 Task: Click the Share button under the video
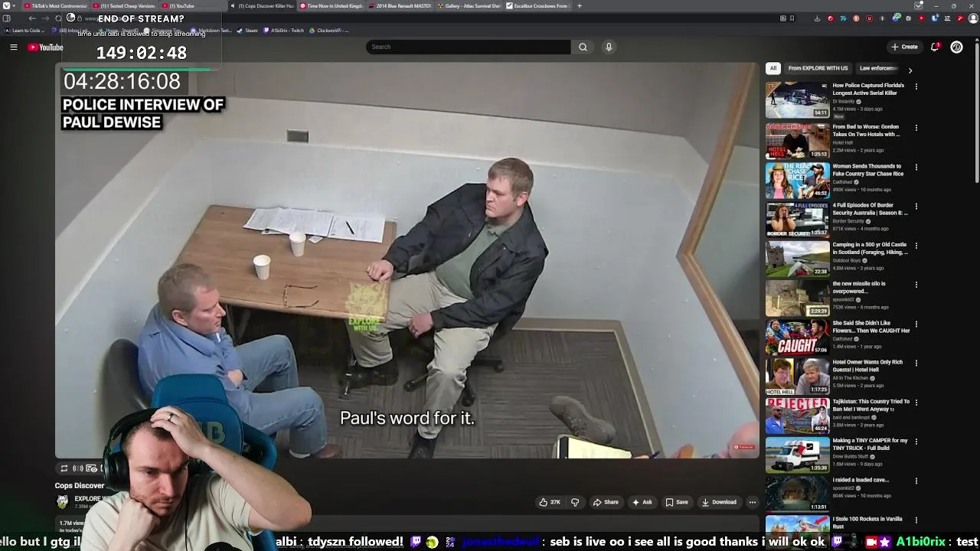point(606,502)
